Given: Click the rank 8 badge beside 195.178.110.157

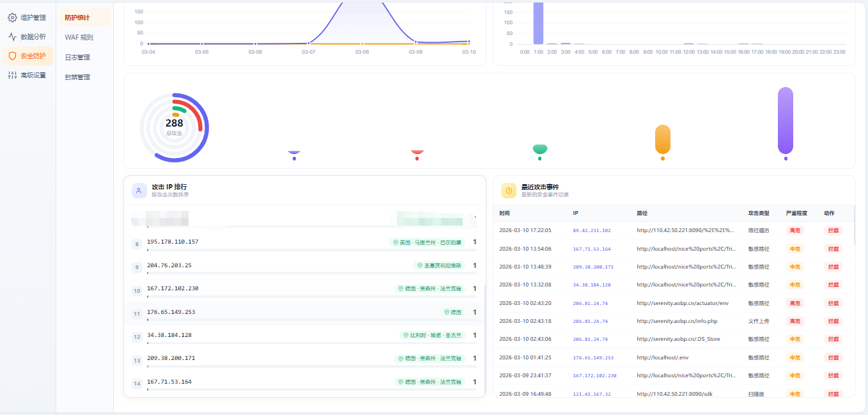Looking at the screenshot, I should click(x=137, y=244).
